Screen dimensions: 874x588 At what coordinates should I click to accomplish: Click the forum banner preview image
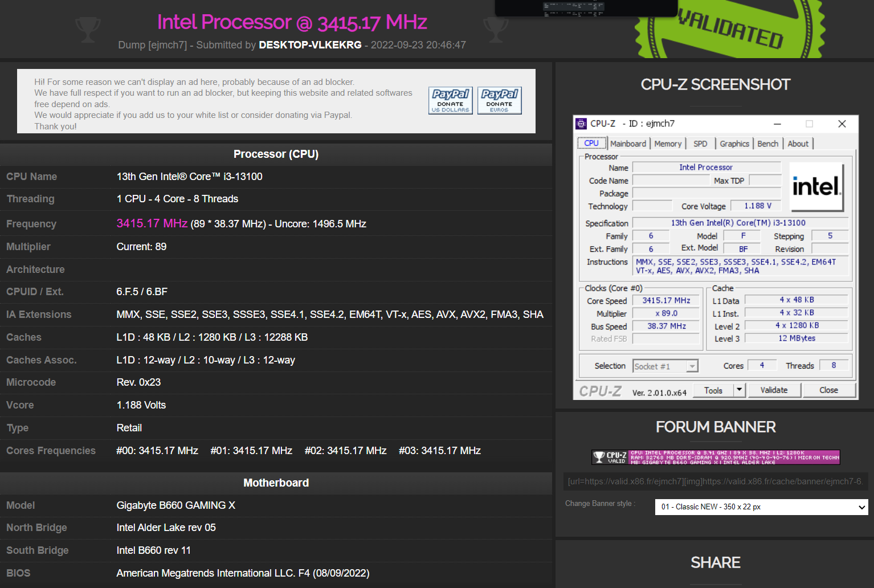716,457
